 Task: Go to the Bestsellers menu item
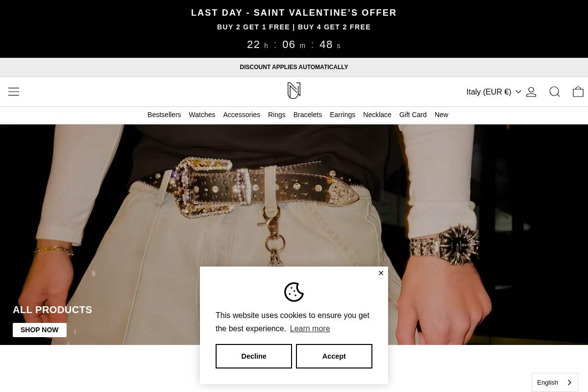pyautogui.click(x=164, y=115)
